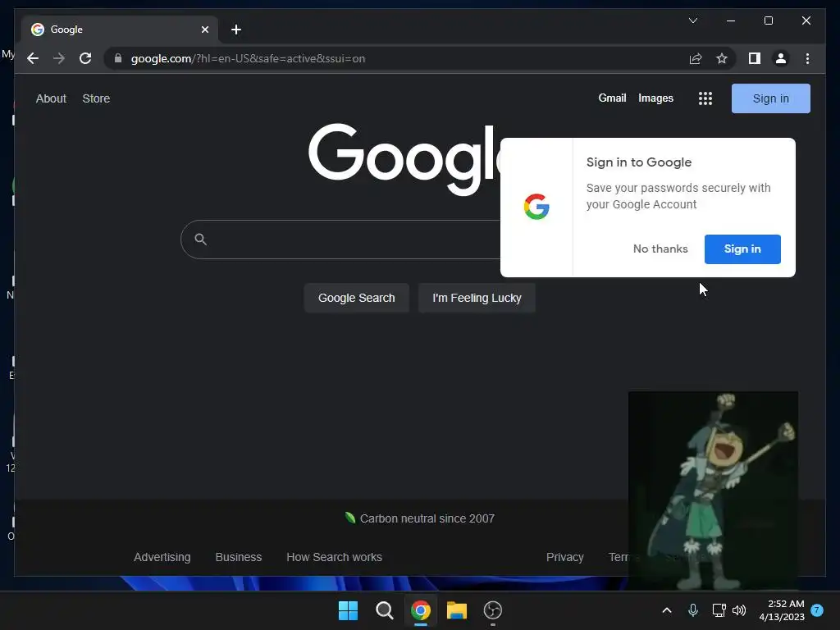Open Carbon neutral since 2007 link
The height and width of the screenshot is (630, 840).
427,518
